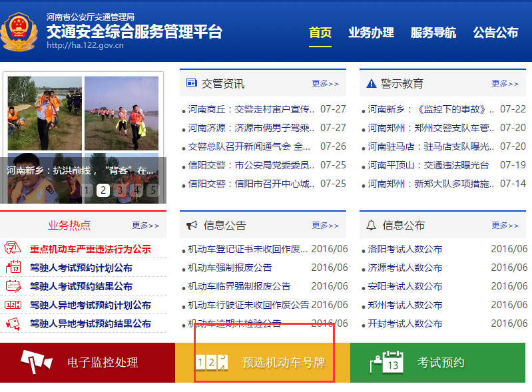Open the 服务导航 navigation tab
The image size is (532, 392).
[433, 33]
